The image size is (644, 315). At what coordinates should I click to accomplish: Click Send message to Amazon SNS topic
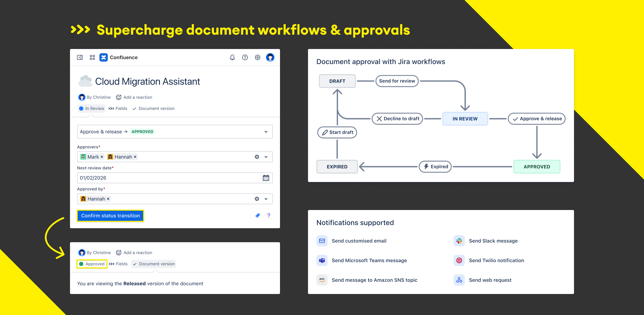[x=374, y=280]
